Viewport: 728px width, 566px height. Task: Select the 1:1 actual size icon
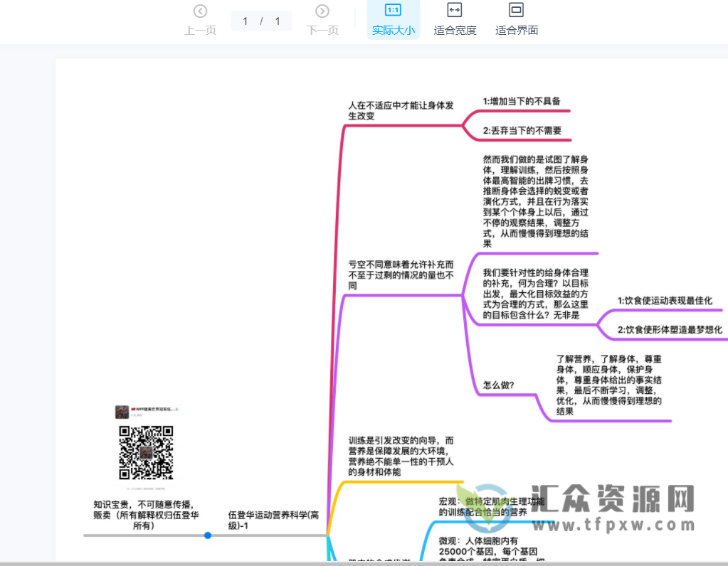(393, 10)
